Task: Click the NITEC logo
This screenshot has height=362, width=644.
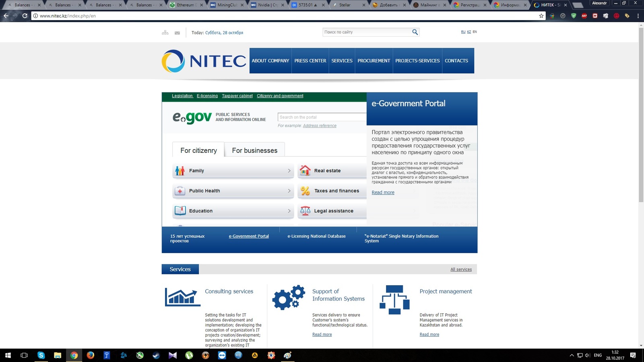Action: (x=204, y=61)
